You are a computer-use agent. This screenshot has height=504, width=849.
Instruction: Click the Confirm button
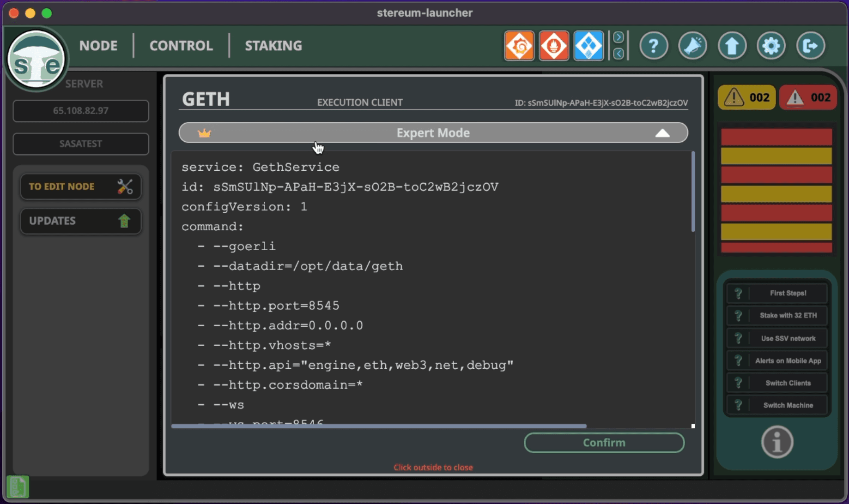(604, 443)
